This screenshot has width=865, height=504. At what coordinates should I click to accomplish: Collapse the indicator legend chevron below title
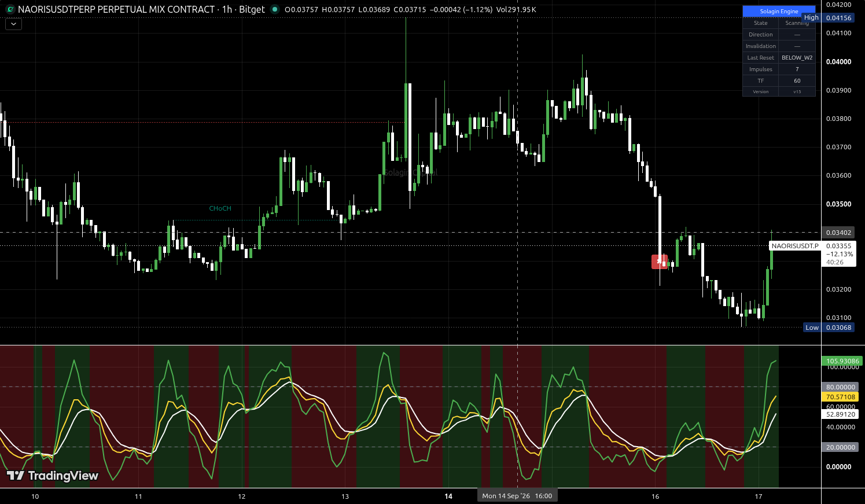click(x=13, y=24)
